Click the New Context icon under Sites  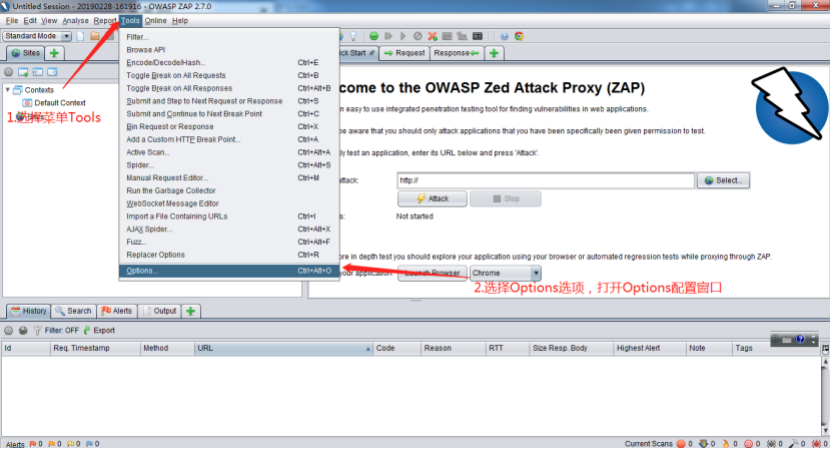(23, 72)
